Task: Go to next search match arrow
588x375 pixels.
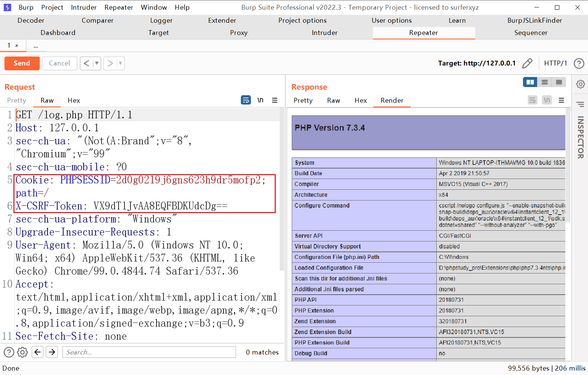Action: pos(52,352)
